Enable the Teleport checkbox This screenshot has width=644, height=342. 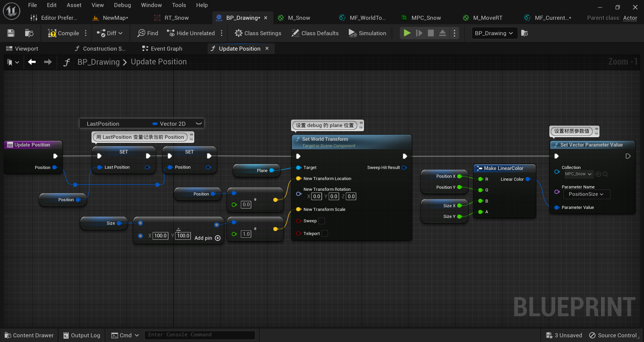point(324,234)
